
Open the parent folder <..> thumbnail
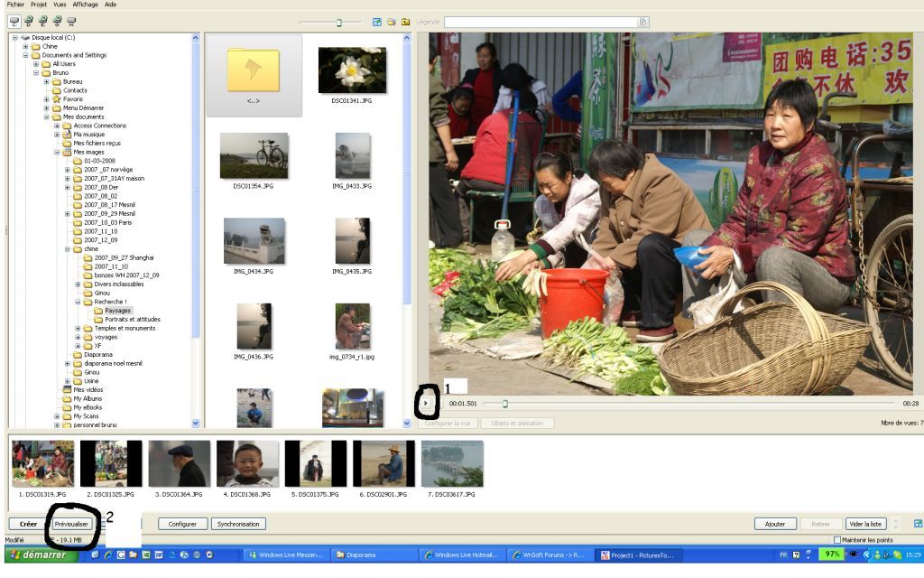coord(254,75)
